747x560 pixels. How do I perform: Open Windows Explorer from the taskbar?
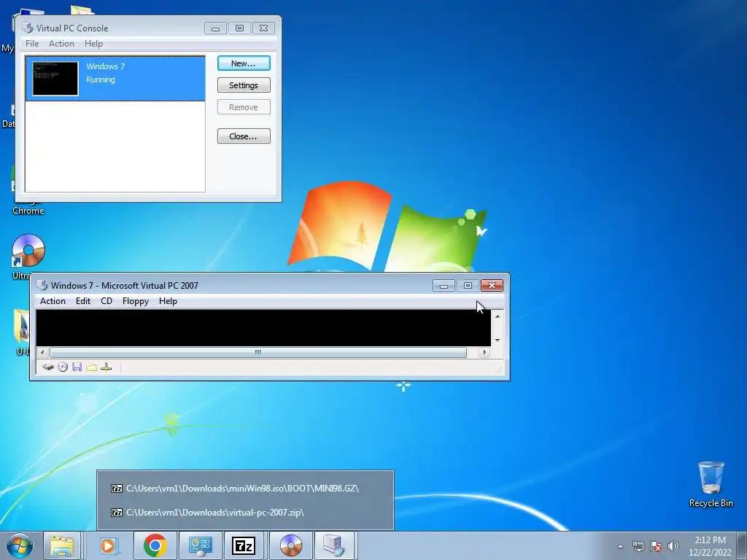63,545
